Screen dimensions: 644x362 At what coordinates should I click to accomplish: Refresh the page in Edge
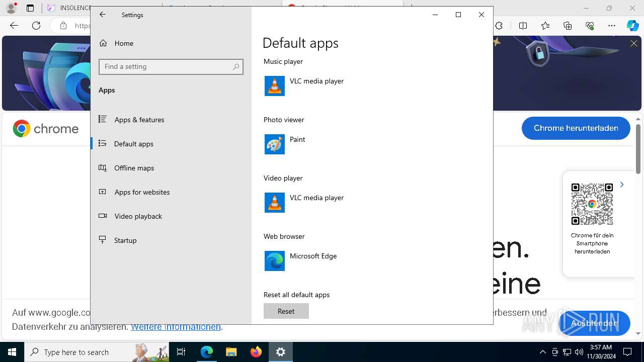pos(36,26)
